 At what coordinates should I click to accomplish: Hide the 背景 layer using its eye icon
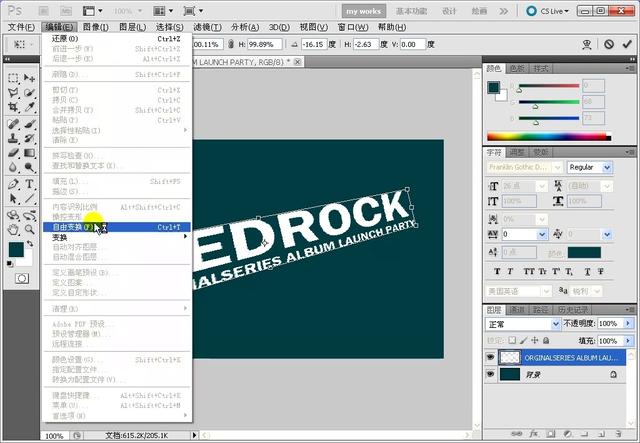click(490, 374)
